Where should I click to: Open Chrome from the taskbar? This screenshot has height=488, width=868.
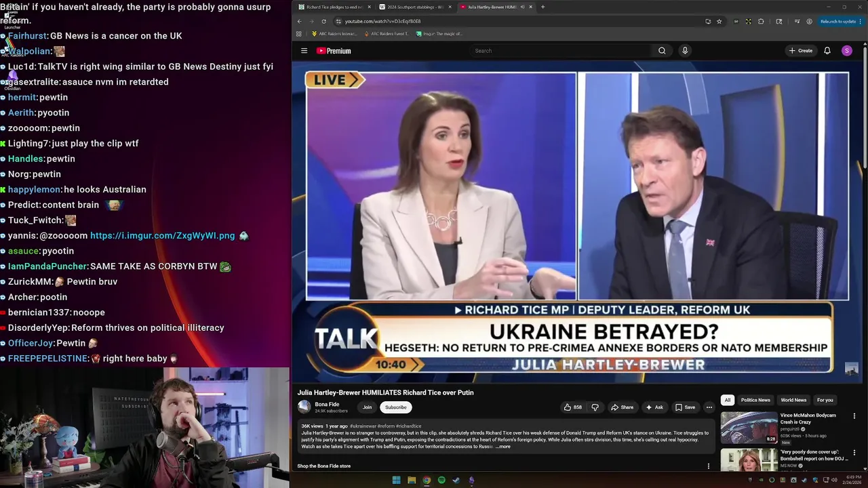[x=427, y=480]
